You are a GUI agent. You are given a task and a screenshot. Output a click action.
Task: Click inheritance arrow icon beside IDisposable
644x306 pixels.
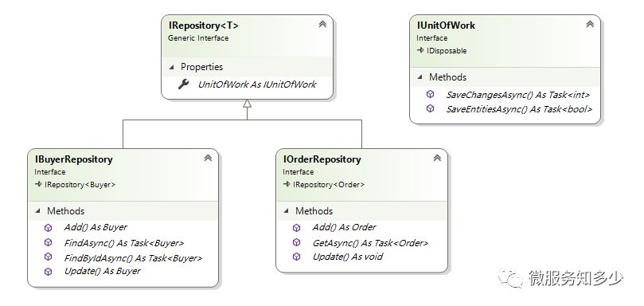pyautogui.click(x=420, y=50)
